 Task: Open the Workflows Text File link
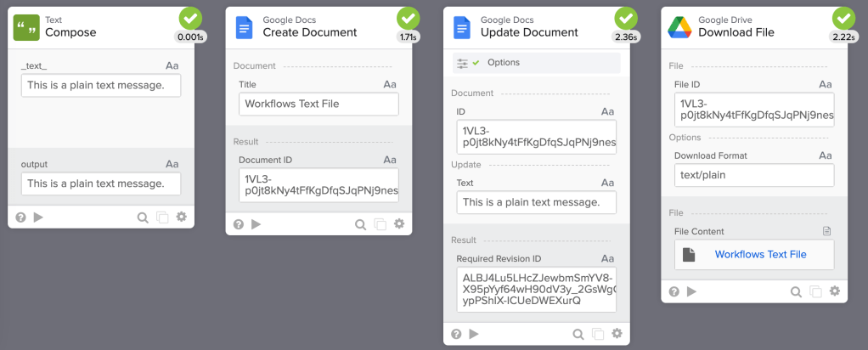760,254
